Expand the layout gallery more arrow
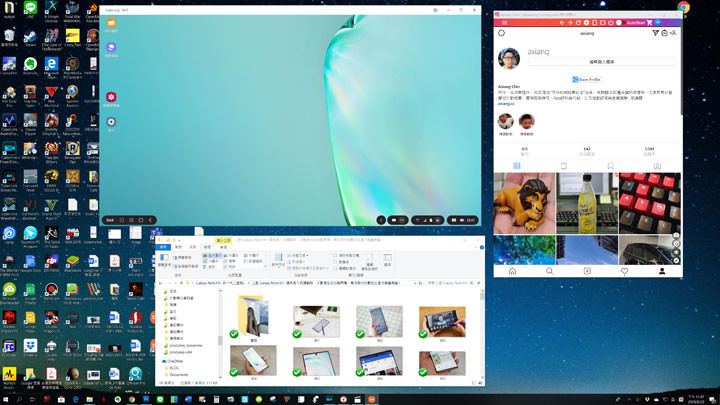The height and width of the screenshot is (405, 720). click(x=266, y=267)
